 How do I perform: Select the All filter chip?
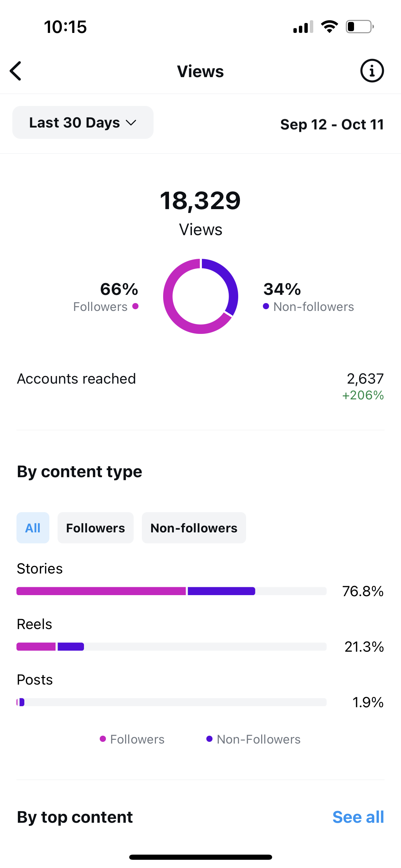pos(33,528)
